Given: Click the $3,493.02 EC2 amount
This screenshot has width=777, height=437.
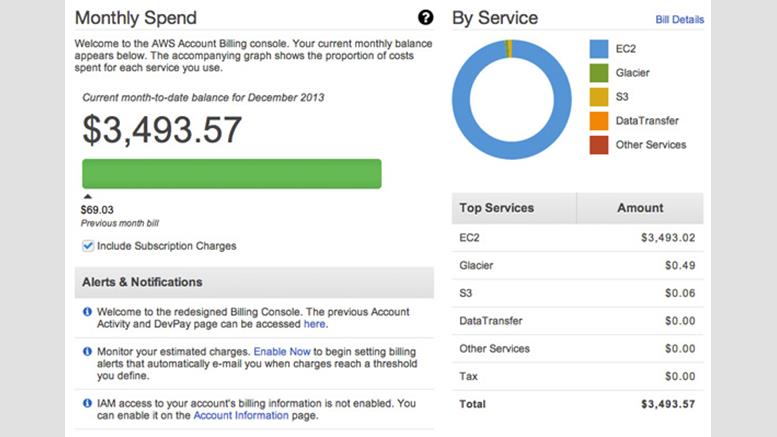Looking at the screenshot, I should (x=667, y=237).
